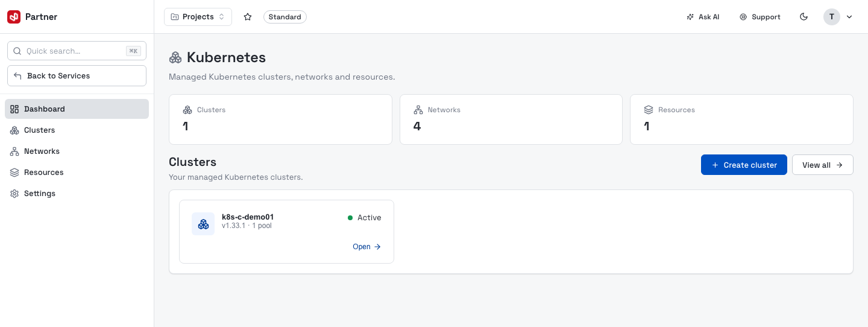The image size is (868, 327).
Task: Click the Resources layers icon in sidebar
Action: 14,173
